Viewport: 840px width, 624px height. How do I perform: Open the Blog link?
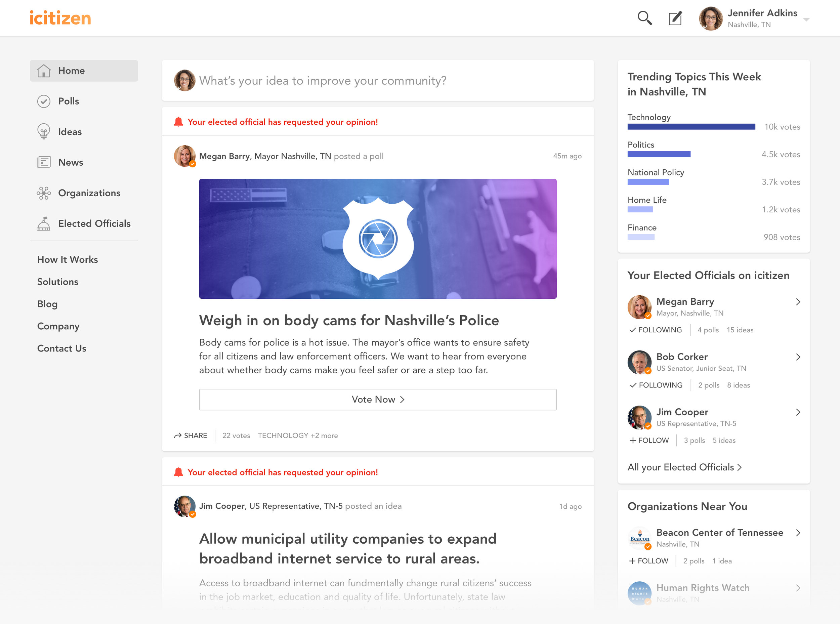pos(47,304)
